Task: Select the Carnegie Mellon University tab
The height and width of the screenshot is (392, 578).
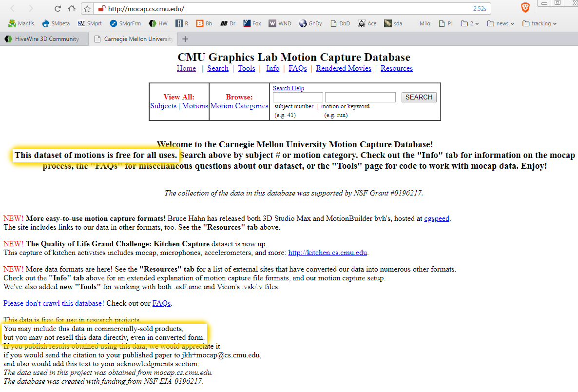Action: coord(134,39)
